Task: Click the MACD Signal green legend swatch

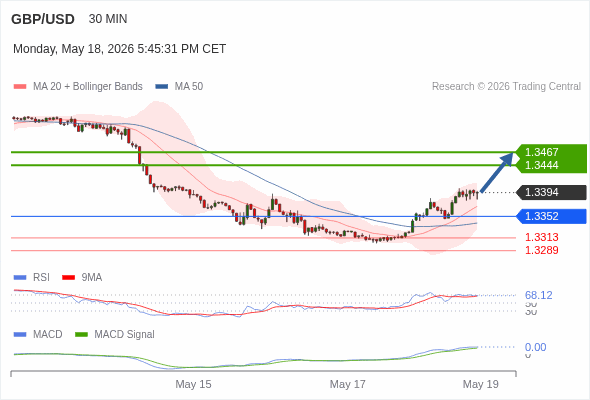Action: (x=81, y=335)
